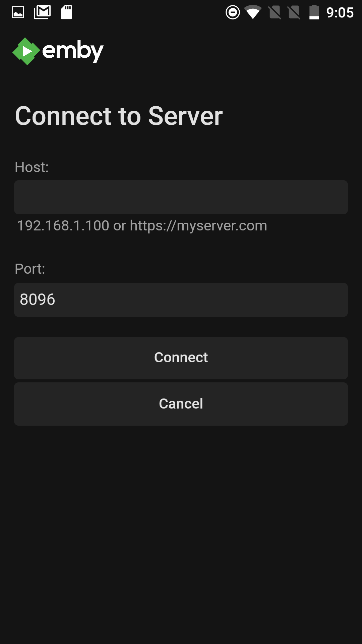Tap the image notification icon in status bar
This screenshot has height=644, width=362.
coord(18,12)
